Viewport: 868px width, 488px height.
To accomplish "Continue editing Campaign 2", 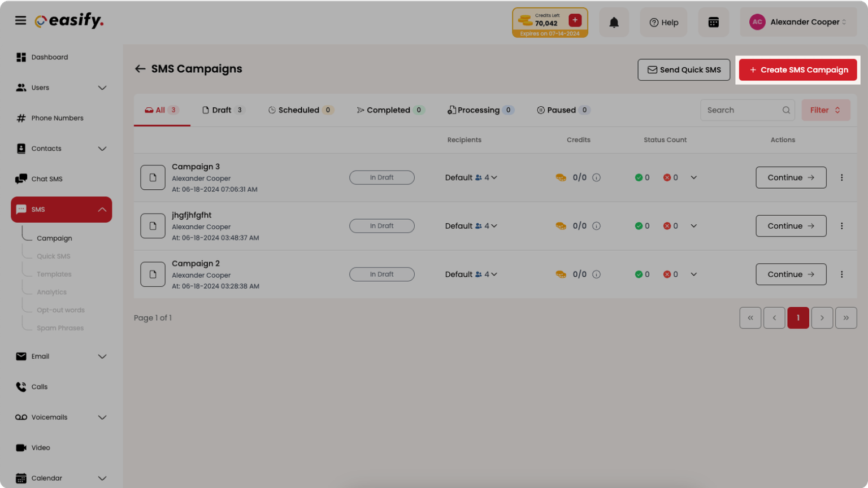I will (x=791, y=274).
